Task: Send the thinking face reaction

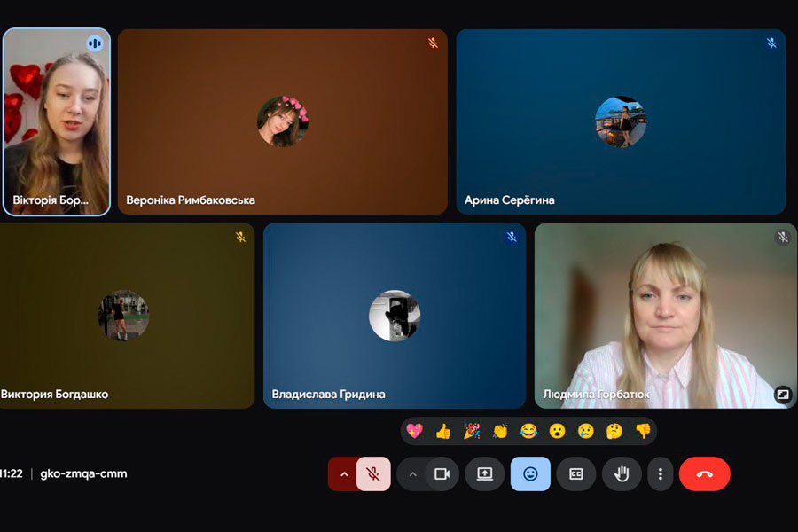Action: (x=614, y=431)
